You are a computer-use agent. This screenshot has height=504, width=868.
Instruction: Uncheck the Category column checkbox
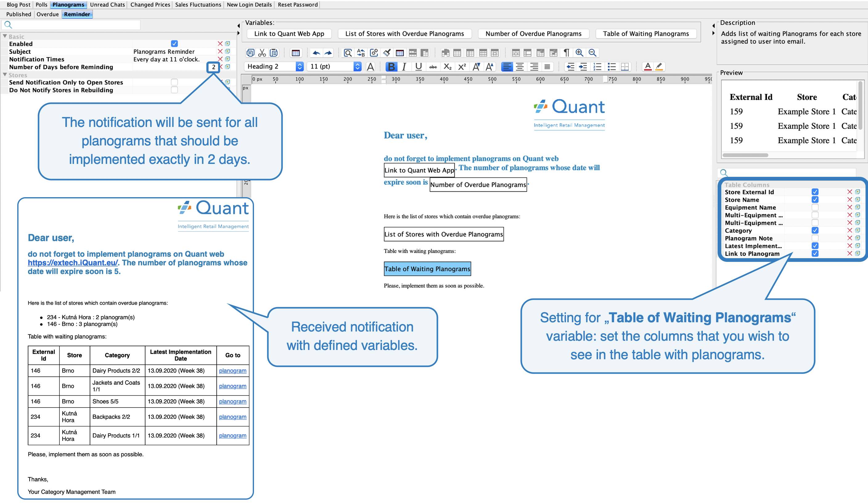815,230
